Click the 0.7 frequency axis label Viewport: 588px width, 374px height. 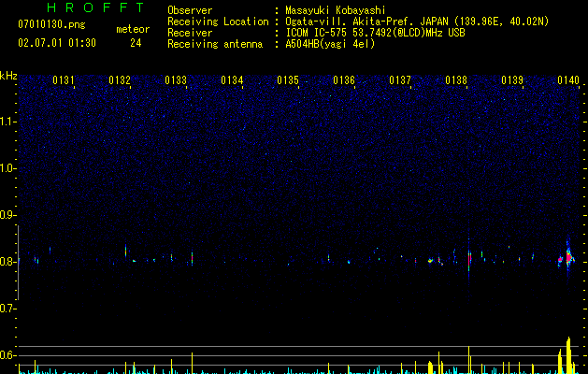tap(7, 309)
